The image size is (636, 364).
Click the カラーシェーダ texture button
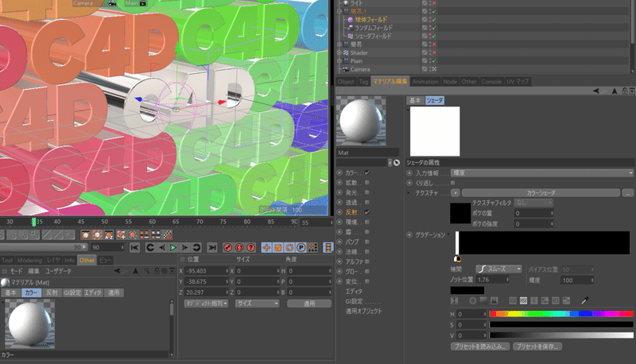(541, 193)
